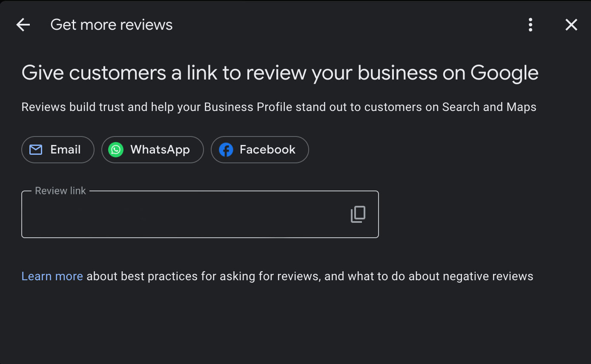Click the blue Facebook logo icon
Viewport: 591px width, 364px height.
click(x=226, y=150)
